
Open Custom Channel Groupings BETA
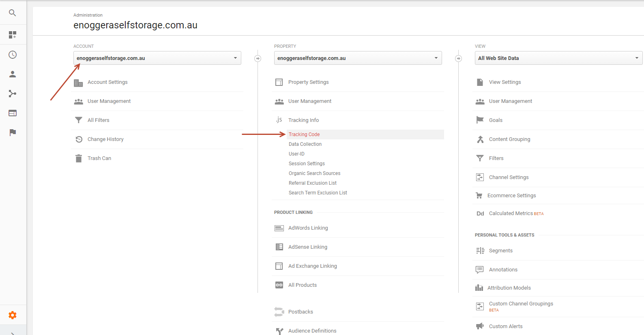[521, 307]
